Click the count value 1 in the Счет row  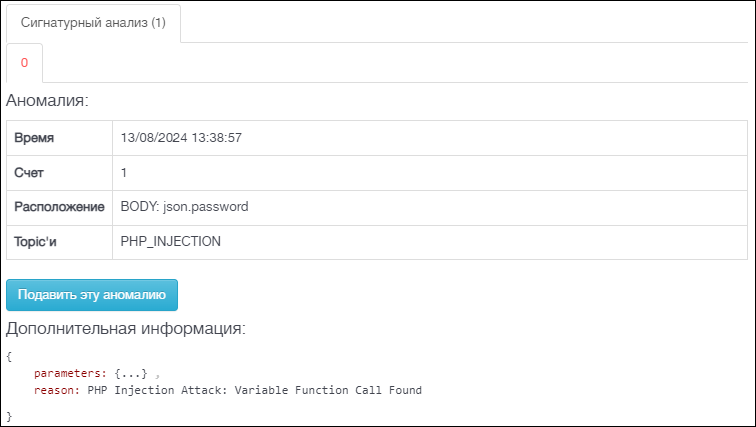(x=124, y=173)
